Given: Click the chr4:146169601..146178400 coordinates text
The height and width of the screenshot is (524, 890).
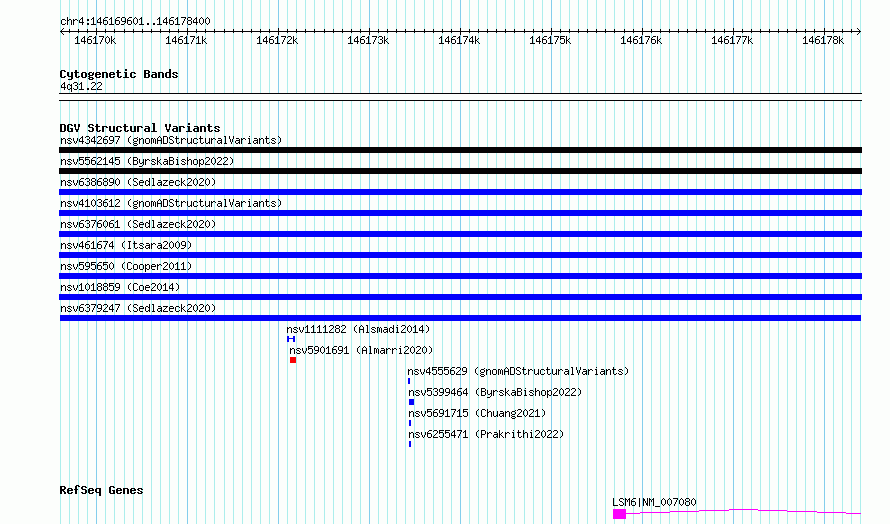Looking at the screenshot, I should (135, 21).
